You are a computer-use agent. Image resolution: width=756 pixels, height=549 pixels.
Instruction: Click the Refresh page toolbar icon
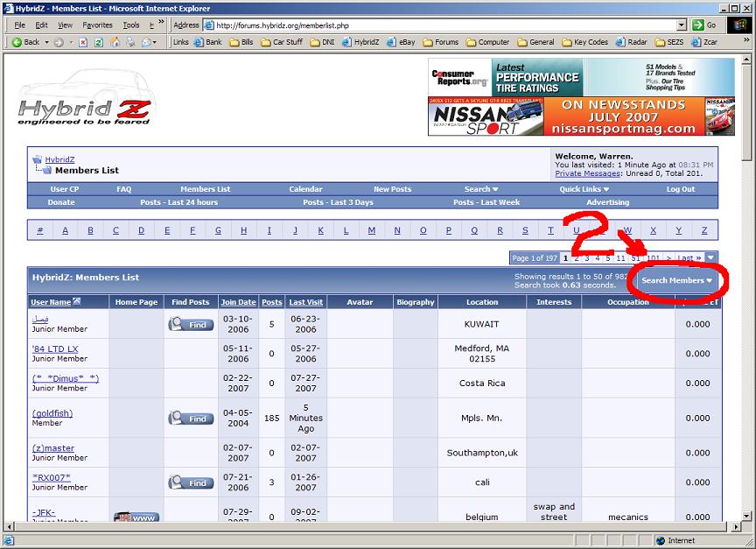[99, 42]
